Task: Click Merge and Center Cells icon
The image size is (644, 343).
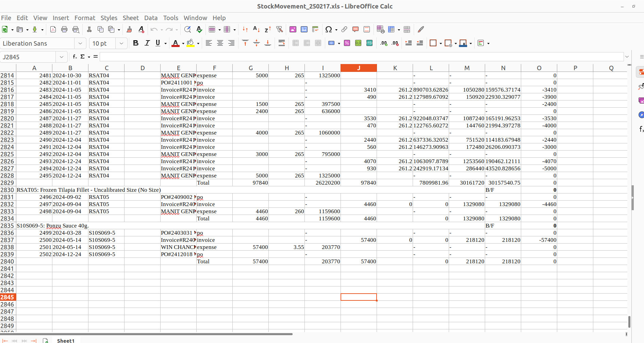Action: [296, 43]
